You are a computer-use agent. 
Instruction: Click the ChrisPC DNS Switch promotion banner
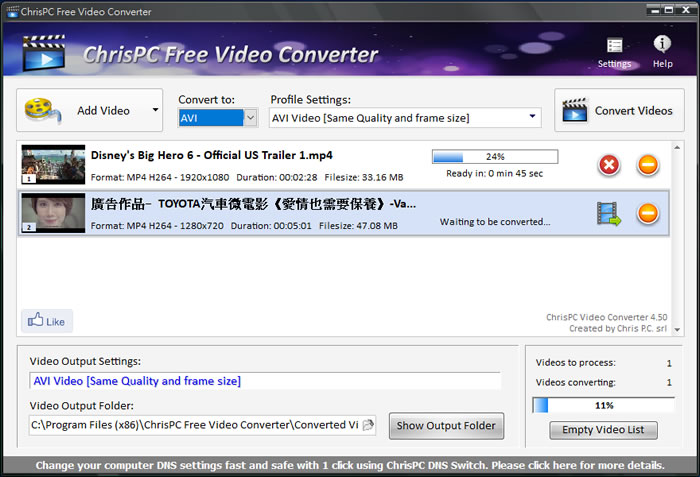(350, 466)
